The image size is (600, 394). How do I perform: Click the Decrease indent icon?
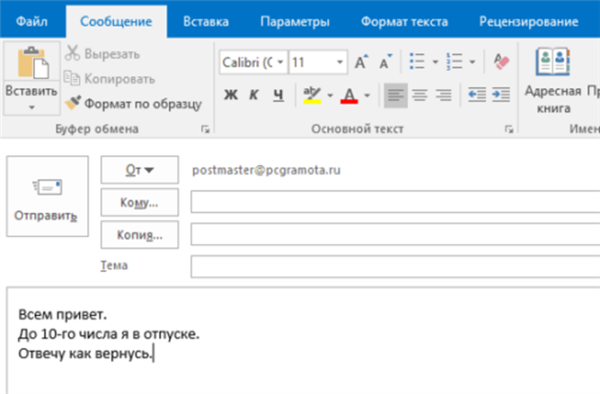[x=477, y=94]
